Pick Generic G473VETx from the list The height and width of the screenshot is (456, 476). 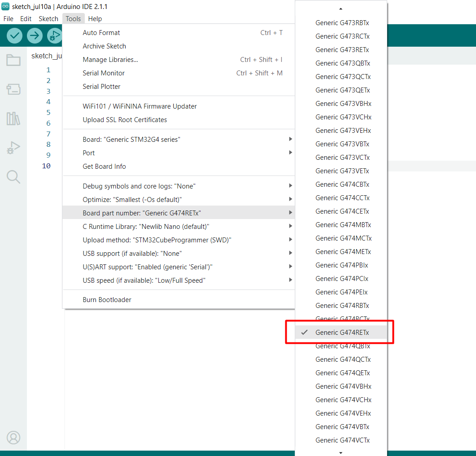pos(342,171)
